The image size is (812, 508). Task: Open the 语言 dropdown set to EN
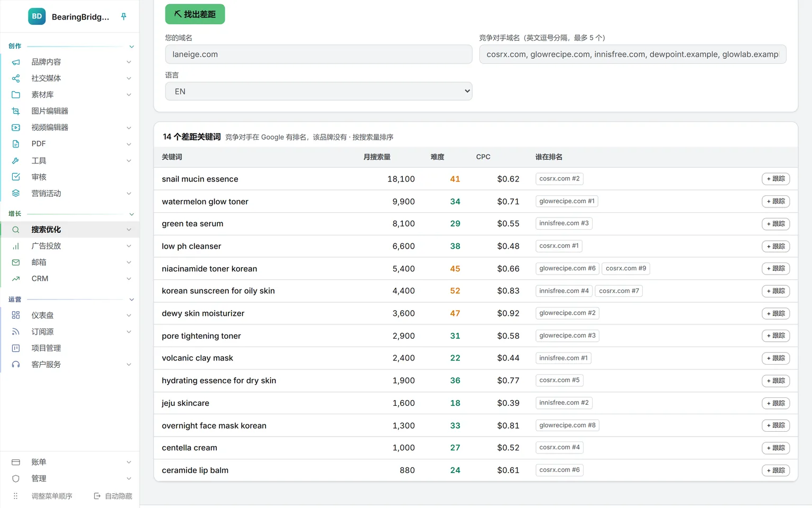click(318, 91)
